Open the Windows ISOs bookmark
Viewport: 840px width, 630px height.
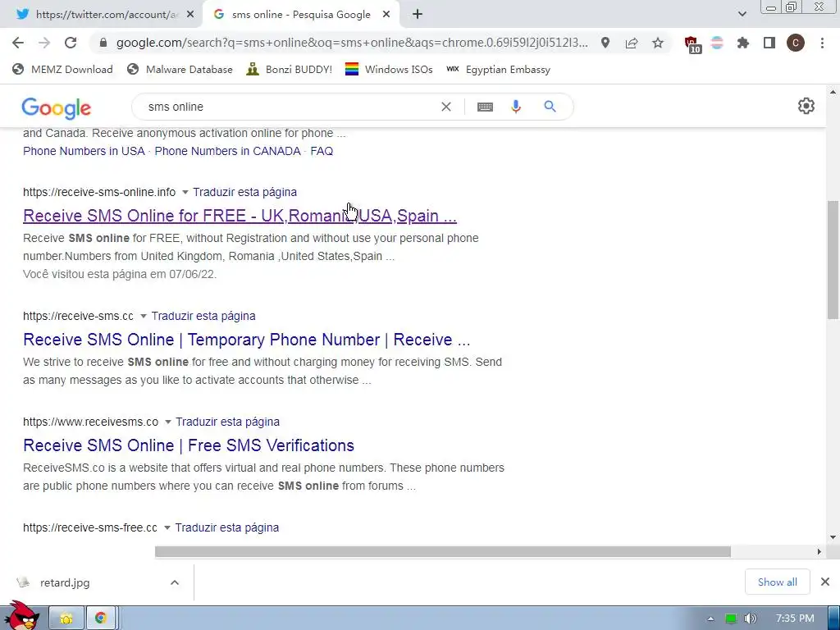[389, 69]
